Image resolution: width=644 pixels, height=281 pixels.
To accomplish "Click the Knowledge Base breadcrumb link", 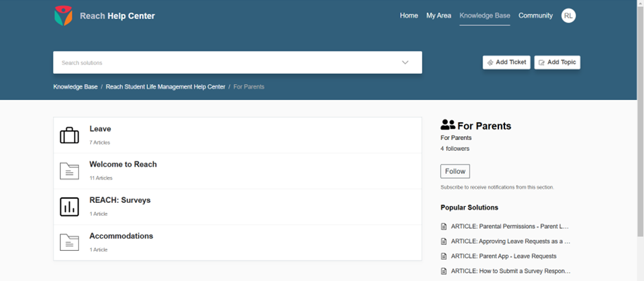I will pos(75,87).
